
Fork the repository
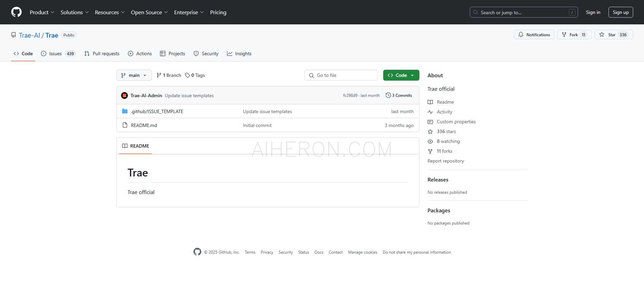(x=574, y=35)
